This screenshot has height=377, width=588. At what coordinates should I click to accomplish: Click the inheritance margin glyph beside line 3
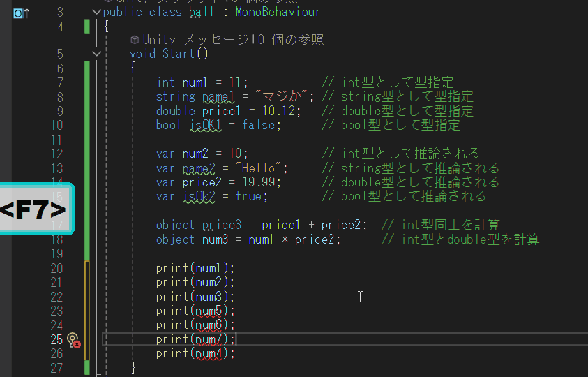(x=21, y=13)
